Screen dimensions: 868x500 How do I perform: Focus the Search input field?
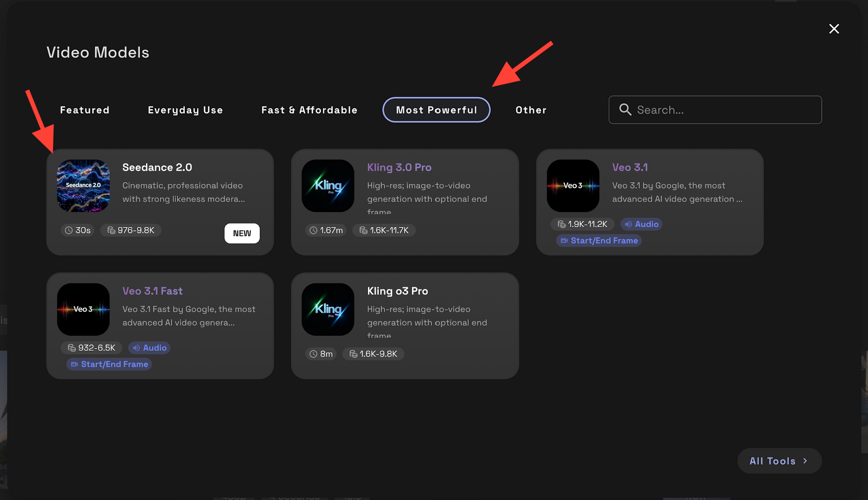[715, 110]
